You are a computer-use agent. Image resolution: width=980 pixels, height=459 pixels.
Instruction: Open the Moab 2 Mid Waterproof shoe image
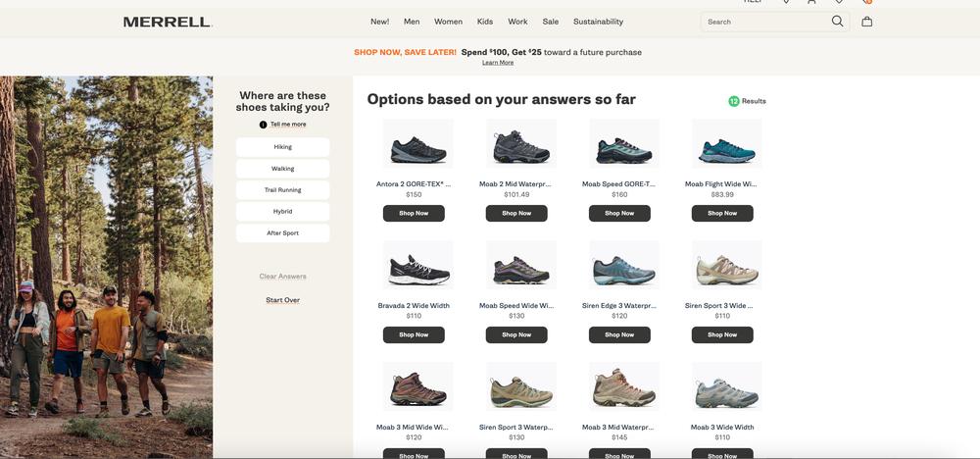tap(521, 144)
